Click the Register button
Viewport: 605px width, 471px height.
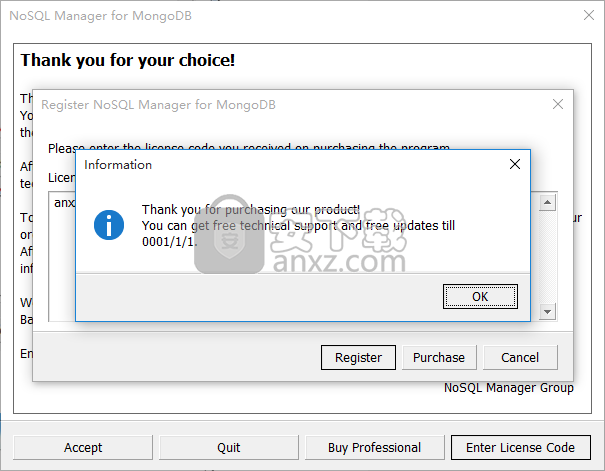coord(358,358)
